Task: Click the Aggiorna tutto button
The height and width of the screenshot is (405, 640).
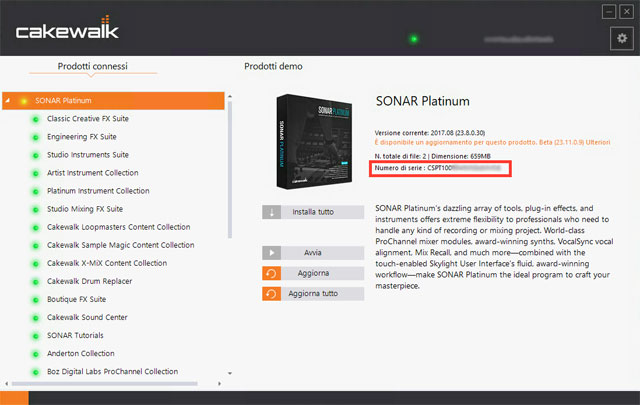Action: [313, 294]
